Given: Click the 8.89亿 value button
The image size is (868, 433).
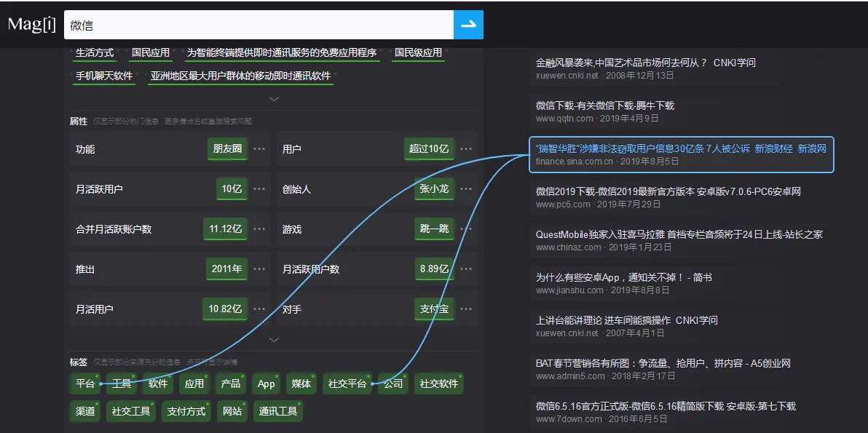Looking at the screenshot, I should [434, 269].
